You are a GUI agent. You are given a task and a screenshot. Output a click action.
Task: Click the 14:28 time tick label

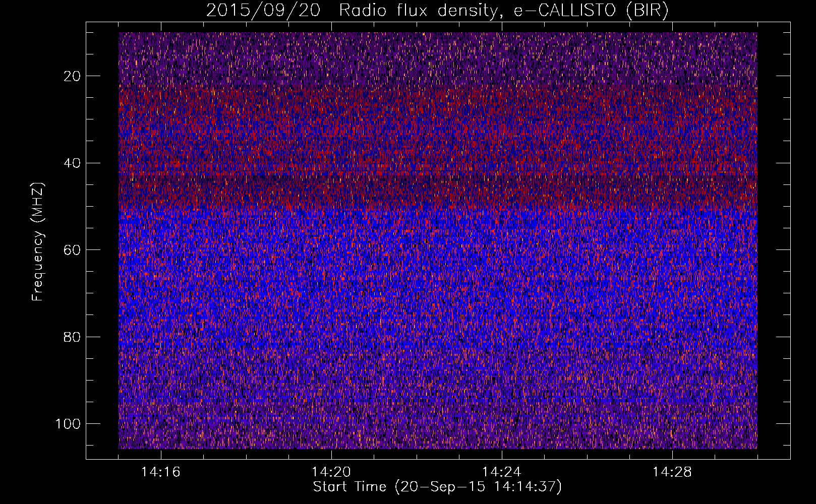(x=672, y=472)
